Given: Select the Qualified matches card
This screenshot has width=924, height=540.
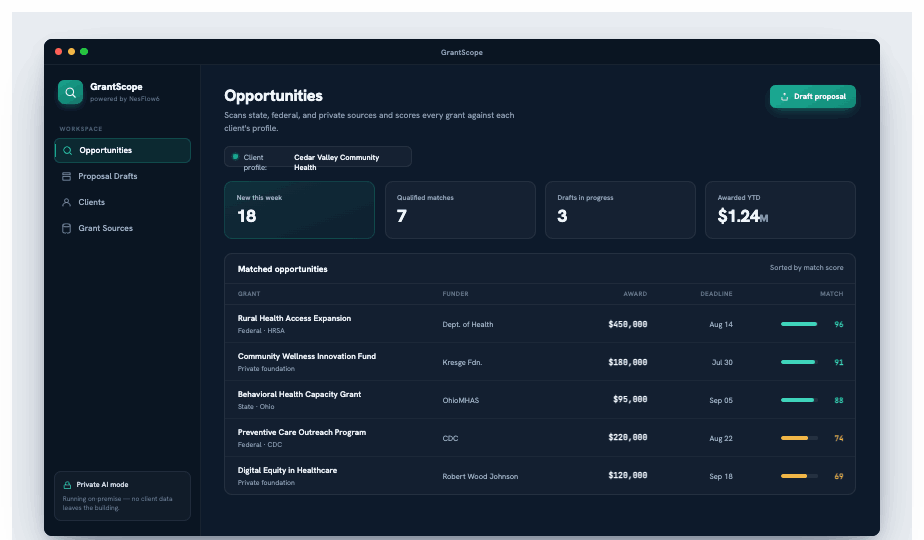Looking at the screenshot, I should (460, 210).
